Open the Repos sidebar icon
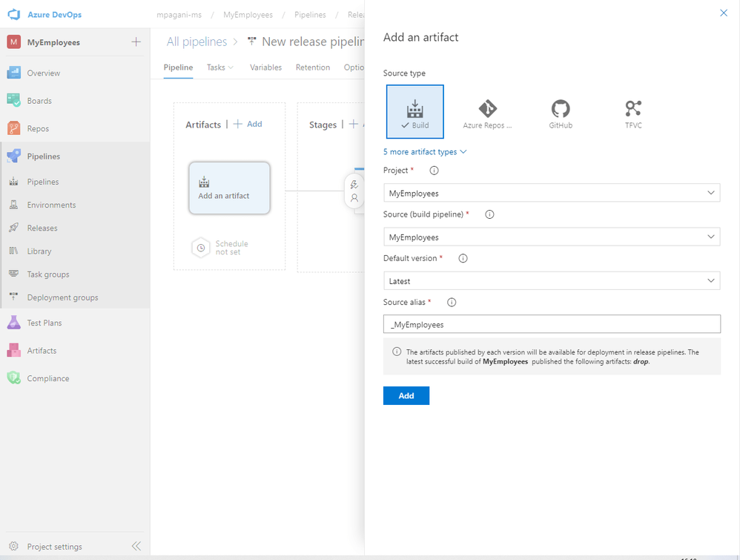Screen dimensions: 740x560 13,128
